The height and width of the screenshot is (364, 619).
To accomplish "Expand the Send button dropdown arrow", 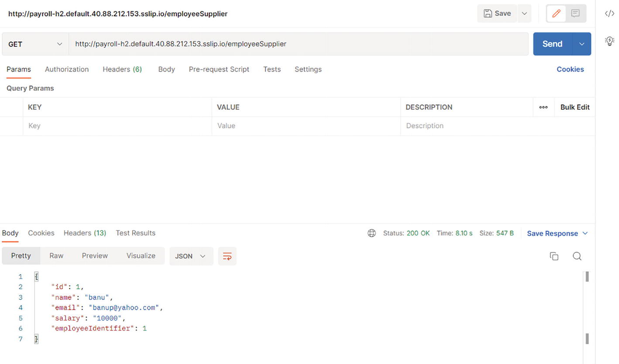I will click(x=581, y=44).
